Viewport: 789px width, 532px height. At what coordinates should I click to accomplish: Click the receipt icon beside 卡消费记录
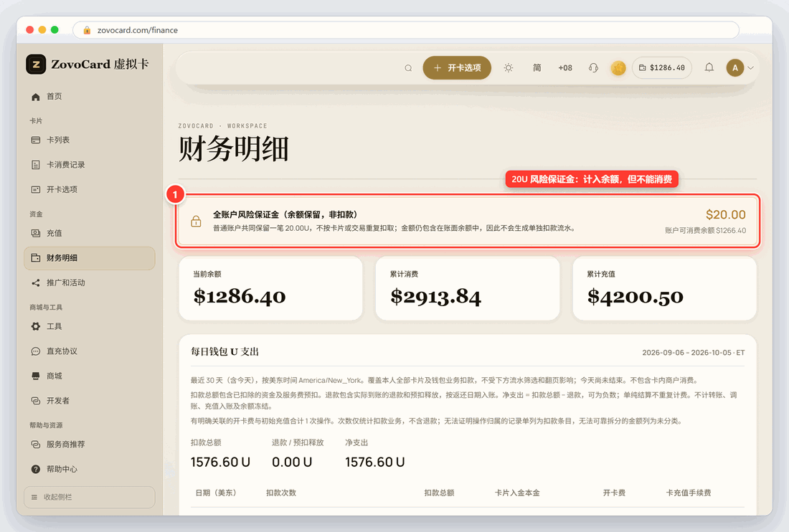[x=36, y=165]
